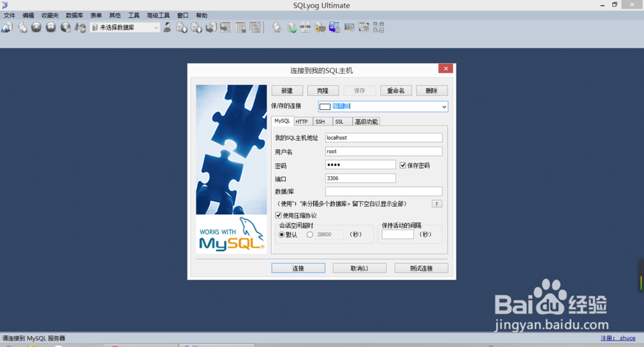Click the 注册: zhuce link in the status bar
Image resolution: width=644 pixels, height=347 pixels.
tap(618, 338)
